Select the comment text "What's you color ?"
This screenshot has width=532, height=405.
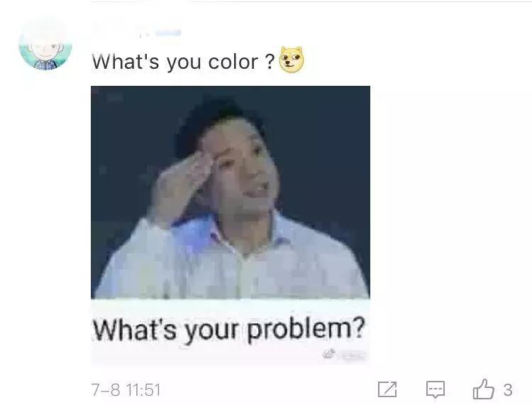(x=183, y=62)
